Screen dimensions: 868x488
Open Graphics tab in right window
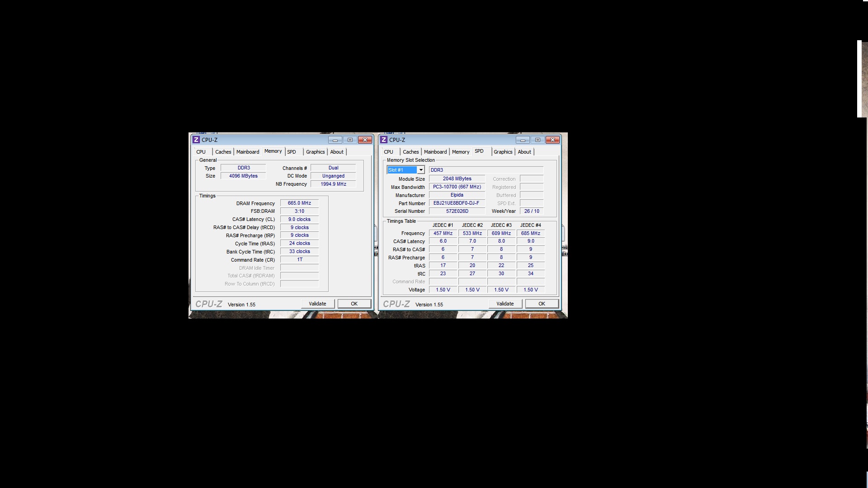point(503,152)
